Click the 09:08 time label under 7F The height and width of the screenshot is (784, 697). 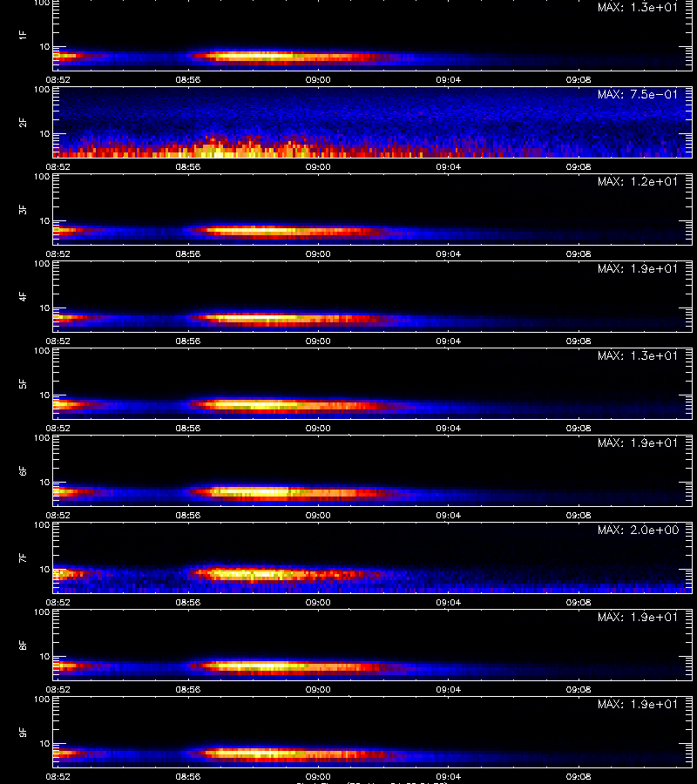coord(579,603)
